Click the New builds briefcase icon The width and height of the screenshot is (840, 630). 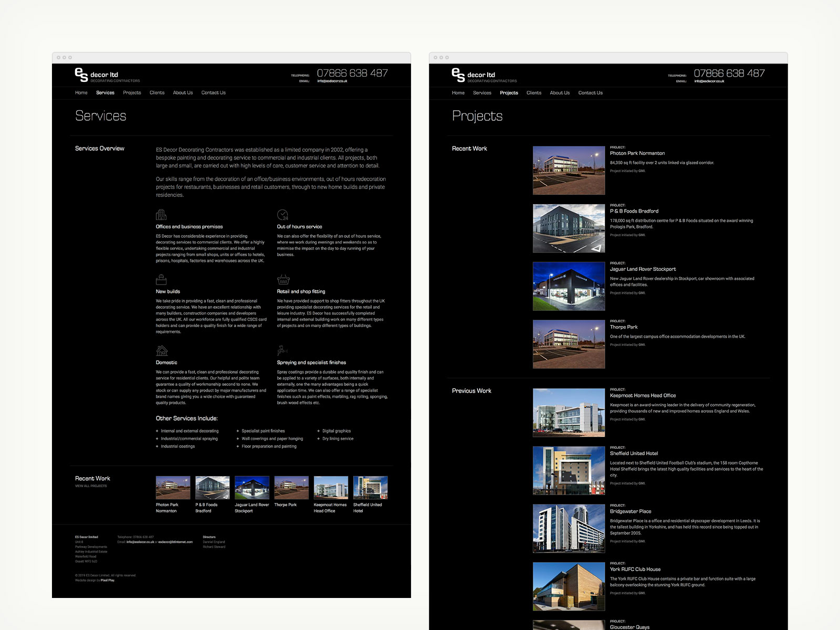pos(161,279)
